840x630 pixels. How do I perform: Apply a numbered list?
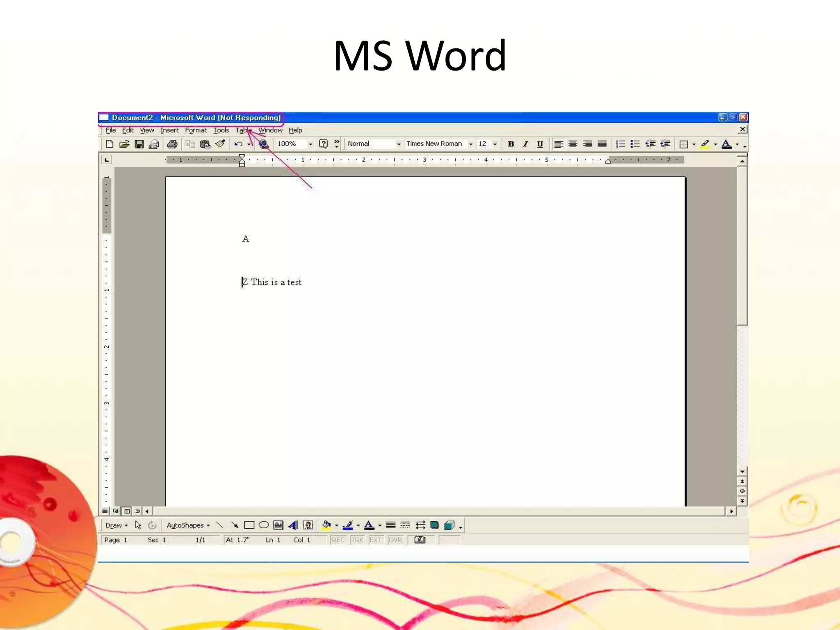pos(621,144)
